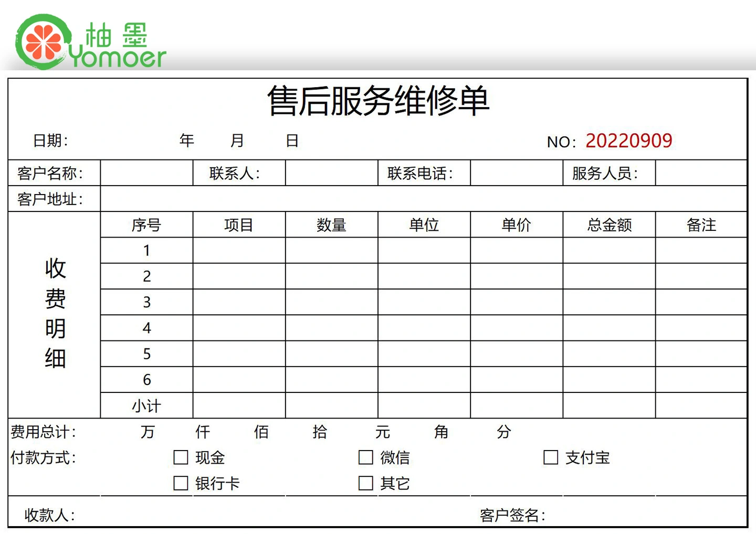This screenshot has width=756, height=534.
Task: Select the blank cell after 联系人
Action: point(331,173)
